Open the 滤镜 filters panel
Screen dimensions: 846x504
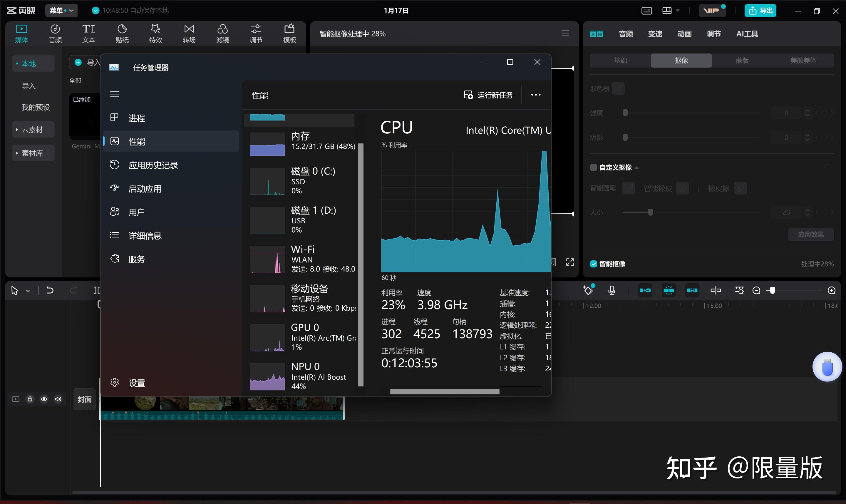(222, 34)
